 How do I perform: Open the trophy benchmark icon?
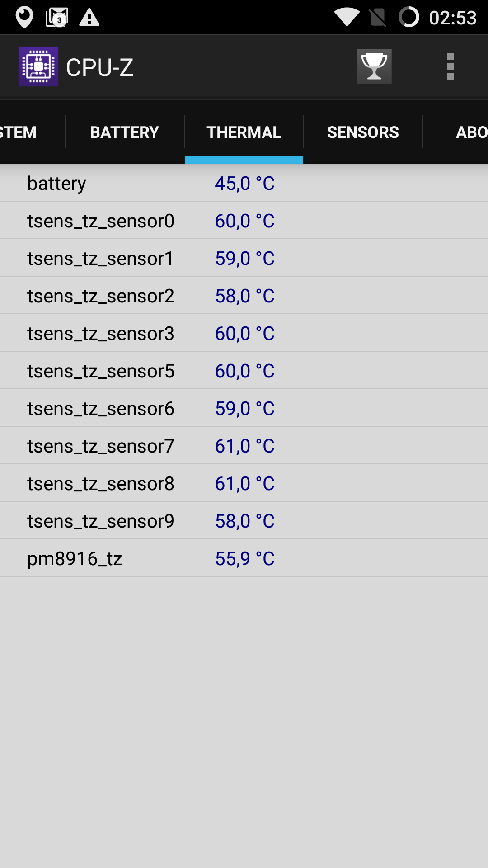(374, 66)
